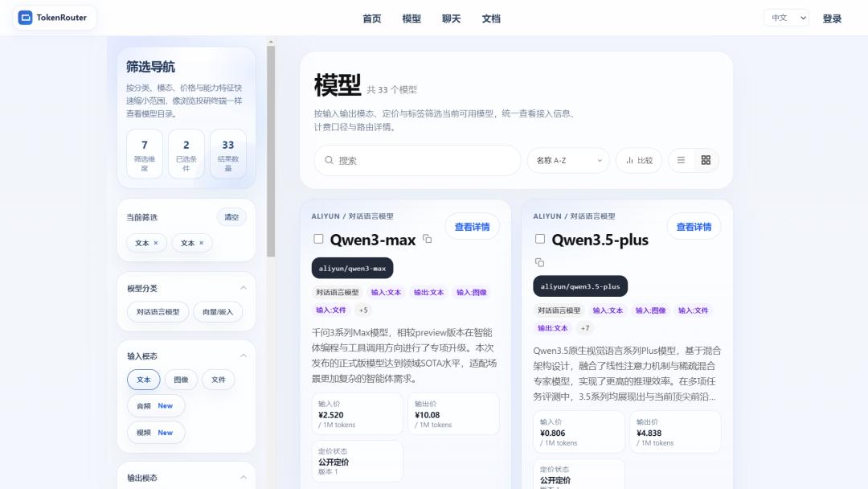
Task: Open 查看详情 for Qwen3-max
Action: point(473,227)
